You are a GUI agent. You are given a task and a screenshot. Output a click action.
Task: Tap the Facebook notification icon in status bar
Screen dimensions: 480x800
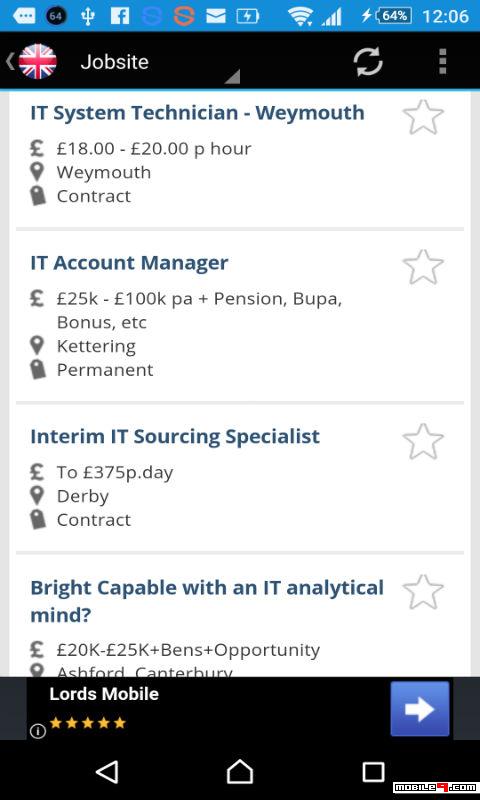click(120, 16)
